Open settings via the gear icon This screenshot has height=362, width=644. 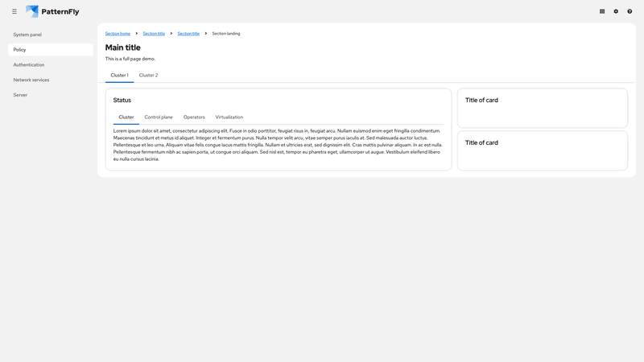(x=616, y=11)
